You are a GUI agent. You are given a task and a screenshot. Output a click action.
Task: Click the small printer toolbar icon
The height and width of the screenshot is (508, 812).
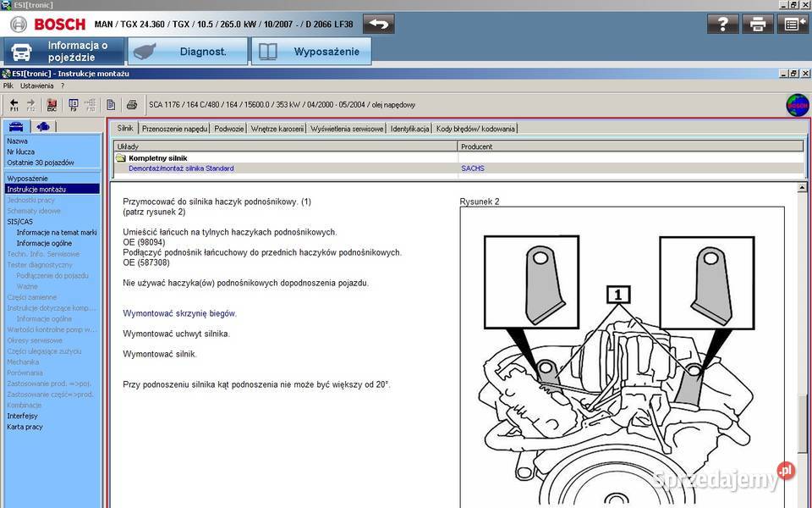132,105
